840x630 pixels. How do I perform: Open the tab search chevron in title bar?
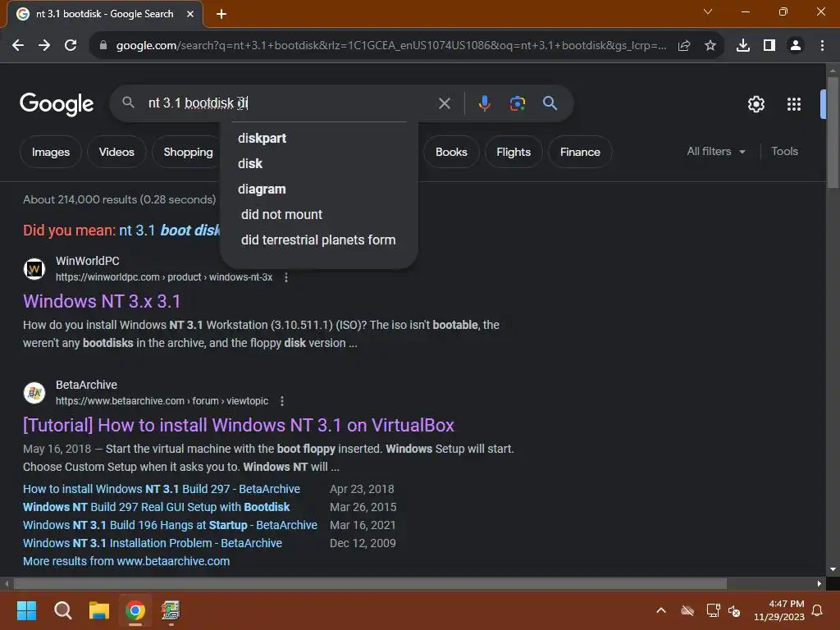coord(708,11)
